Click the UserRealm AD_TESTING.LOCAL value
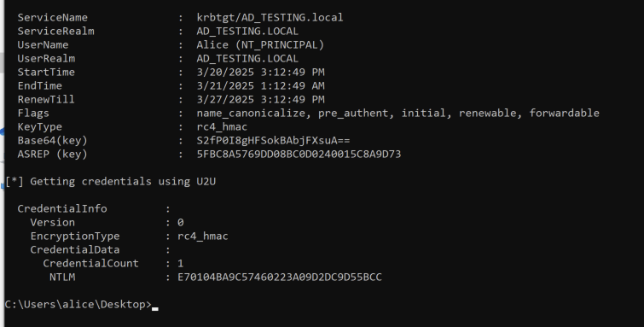The height and width of the screenshot is (327, 644). (247, 58)
